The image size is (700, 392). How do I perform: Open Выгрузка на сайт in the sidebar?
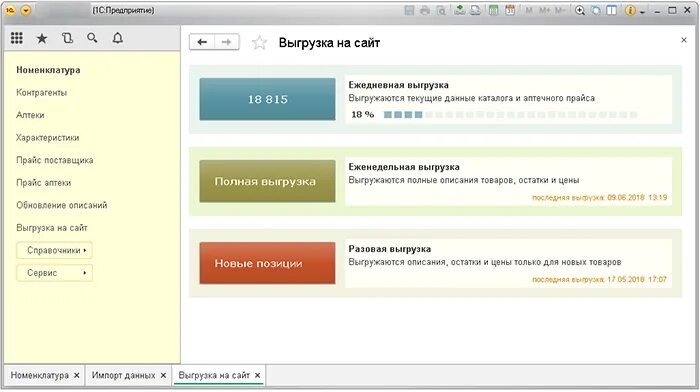[x=52, y=228]
